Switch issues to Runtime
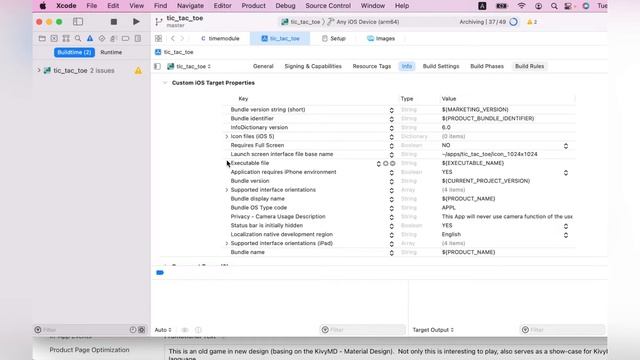 tap(111, 52)
